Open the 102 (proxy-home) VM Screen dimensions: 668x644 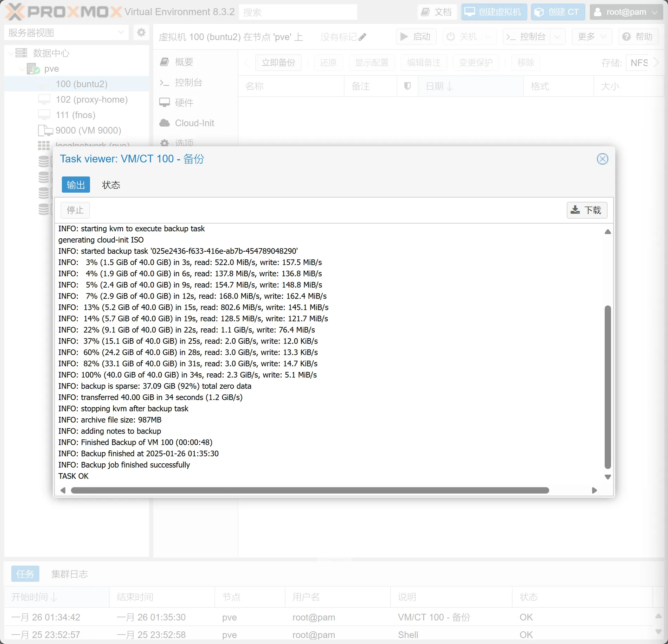coord(91,99)
